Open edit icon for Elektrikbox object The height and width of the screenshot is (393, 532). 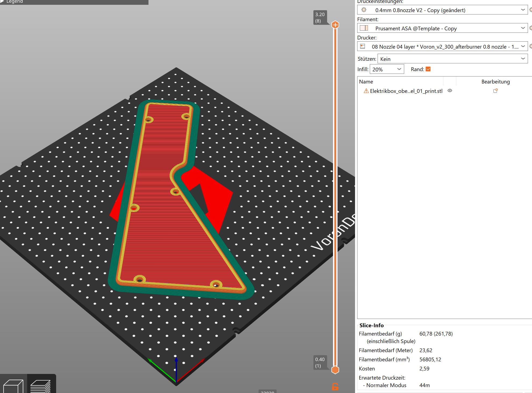coord(495,91)
